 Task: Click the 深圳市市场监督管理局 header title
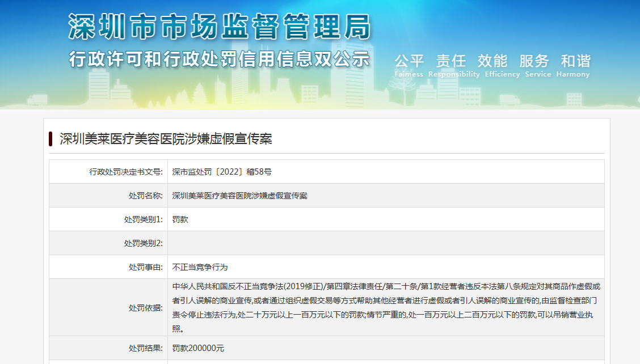point(220,27)
